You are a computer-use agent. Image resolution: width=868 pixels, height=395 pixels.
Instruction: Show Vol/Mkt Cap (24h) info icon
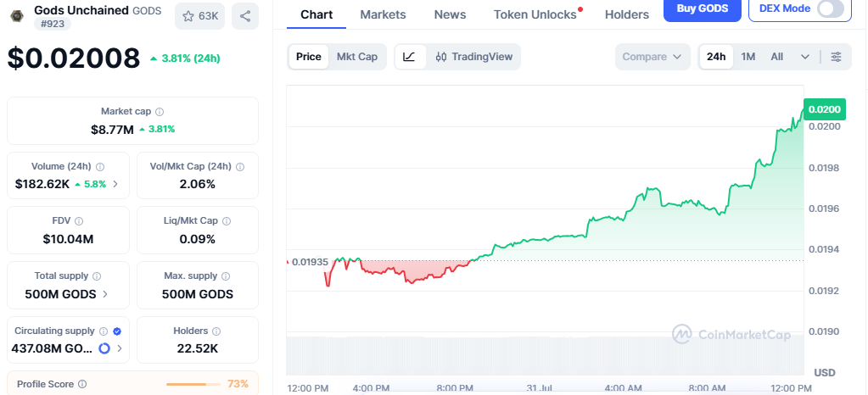pyautogui.click(x=240, y=166)
